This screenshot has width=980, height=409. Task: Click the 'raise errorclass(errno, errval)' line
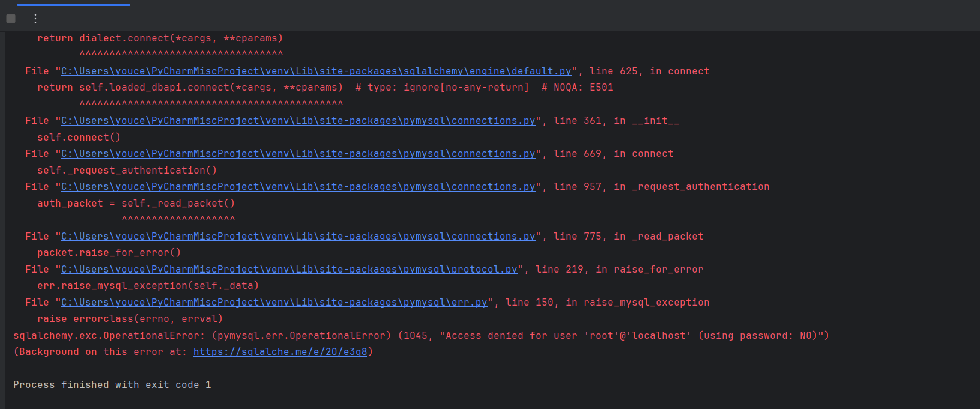click(130, 319)
